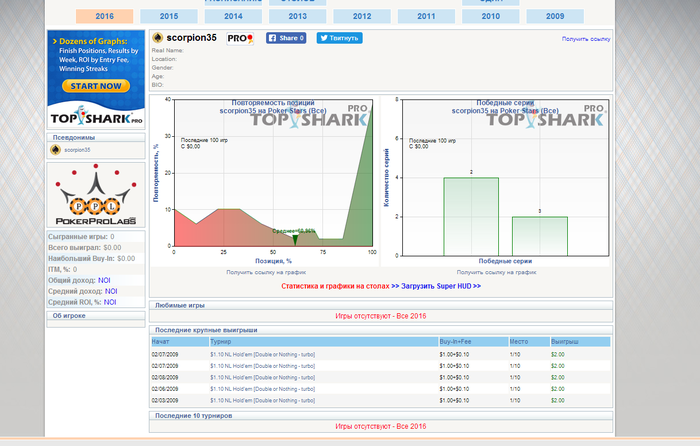Viewport: 700px width, 446px height.
Task: Open the 2009 year tab
Action: pos(555,16)
